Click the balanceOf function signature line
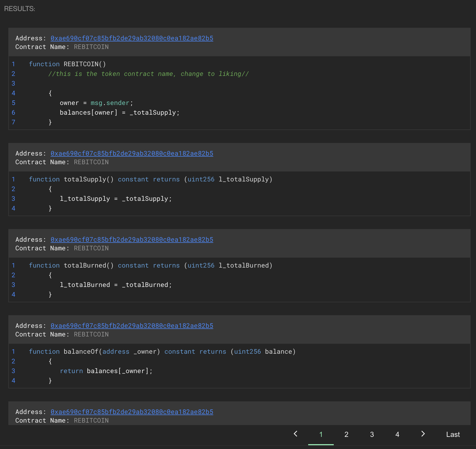This screenshot has height=449, width=476. (x=162, y=352)
